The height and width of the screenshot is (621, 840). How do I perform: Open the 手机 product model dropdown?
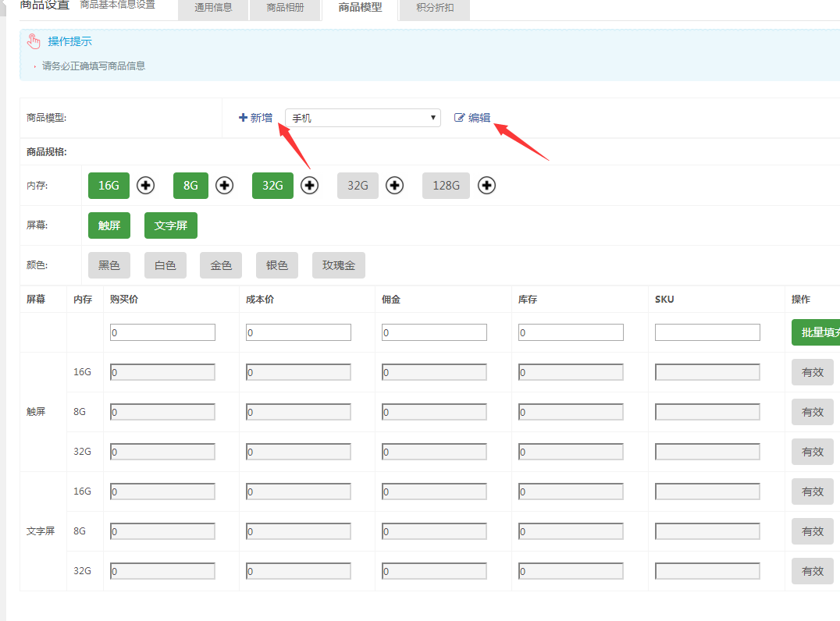(x=362, y=118)
